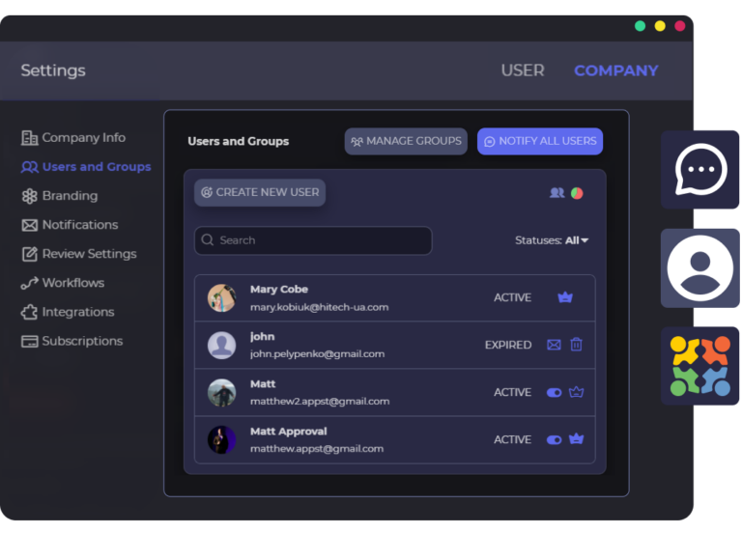
Task: Open Review Settings section
Action: (79, 254)
